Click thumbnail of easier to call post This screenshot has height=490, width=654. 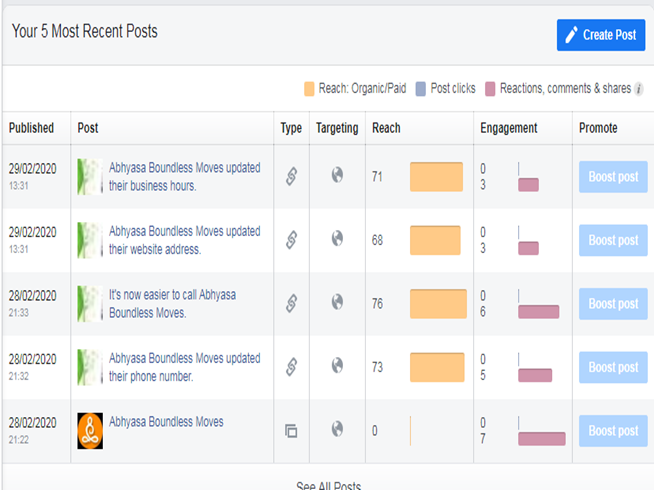coord(90,304)
